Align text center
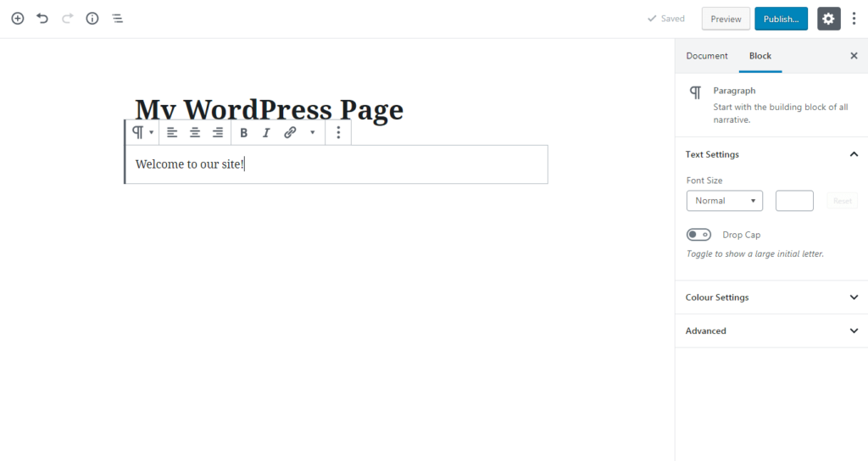Image resolution: width=868 pixels, height=461 pixels. (195, 132)
